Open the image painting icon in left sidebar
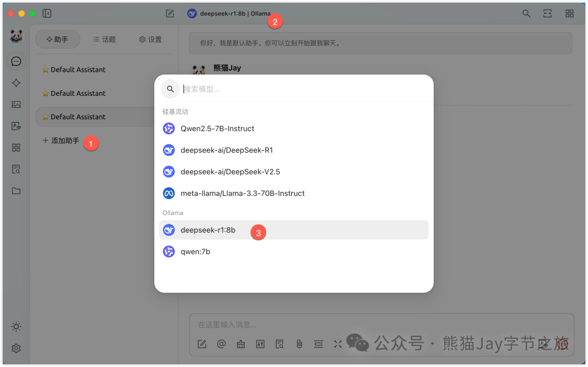588x367 pixels. (x=16, y=105)
